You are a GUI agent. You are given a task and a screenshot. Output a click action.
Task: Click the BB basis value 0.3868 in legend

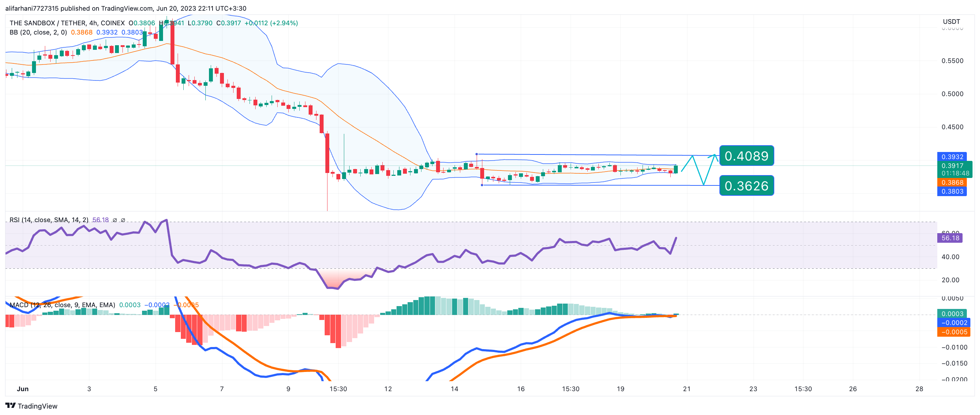(82, 32)
